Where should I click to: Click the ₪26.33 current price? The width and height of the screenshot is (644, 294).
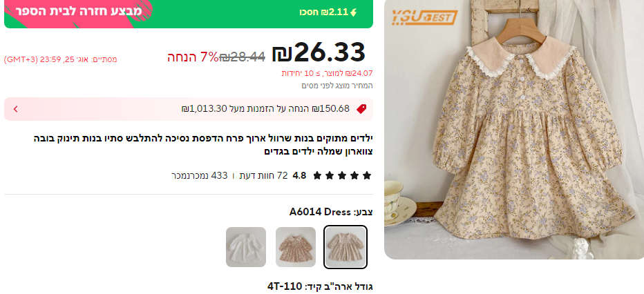pyautogui.click(x=319, y=52)
